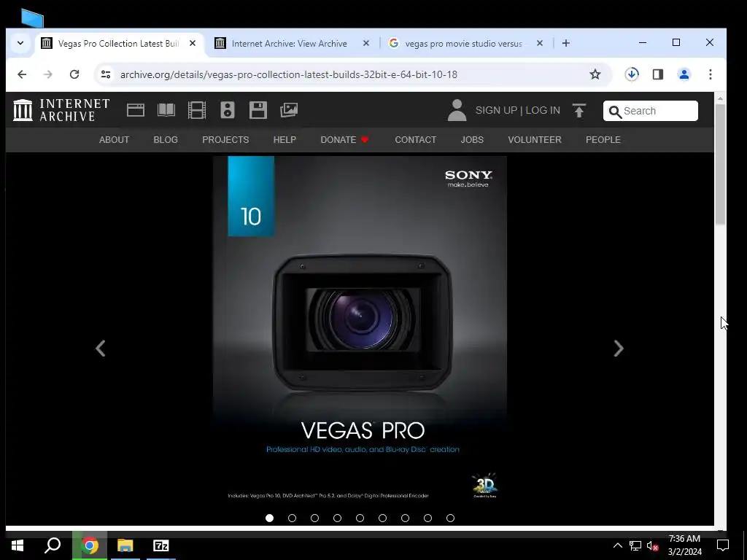Click Chrome icon in taskbar

[90, 545]
